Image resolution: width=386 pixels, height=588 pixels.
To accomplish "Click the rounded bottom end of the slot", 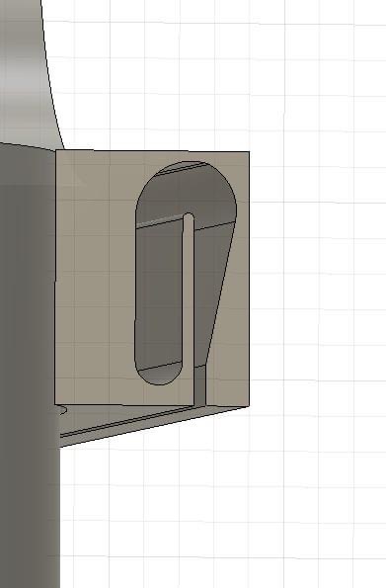I will pyautogui.click(x=159, y=375).
